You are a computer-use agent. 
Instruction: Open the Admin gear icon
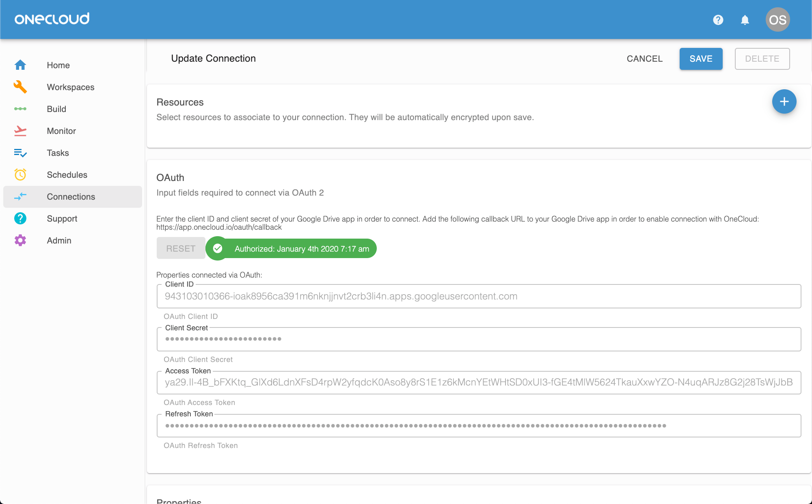tap(20, 240)
